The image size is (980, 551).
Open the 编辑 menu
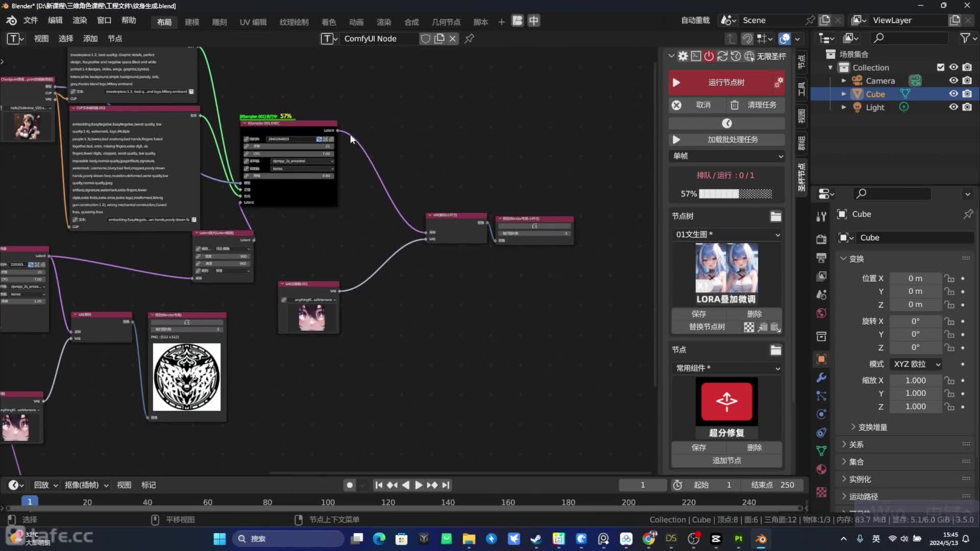tap(55, 20)
